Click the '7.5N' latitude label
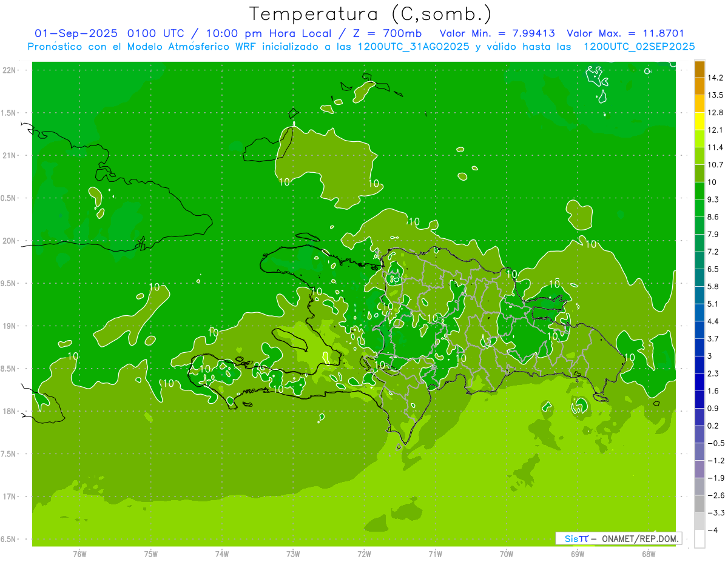The height and width of the screenshot is (562, 728). click(8, 454)
